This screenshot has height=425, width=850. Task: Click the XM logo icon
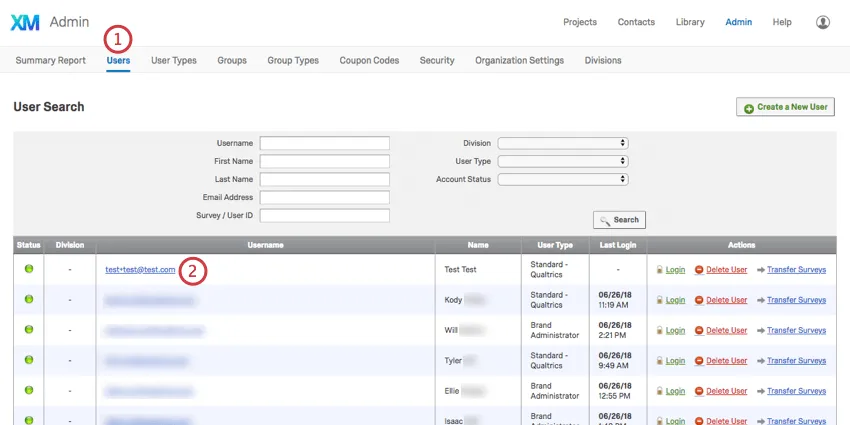point(25,22)
